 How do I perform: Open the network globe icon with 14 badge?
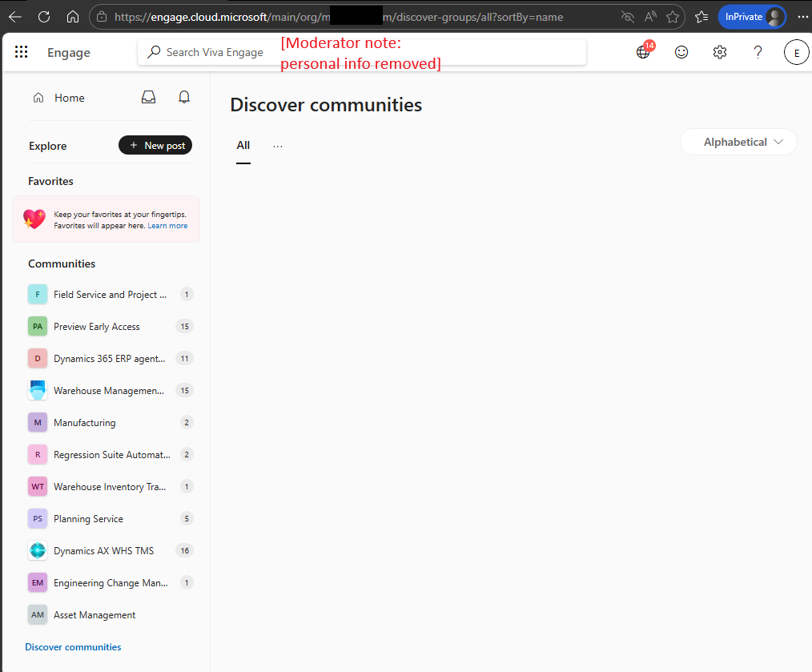(x=644, y=52)
